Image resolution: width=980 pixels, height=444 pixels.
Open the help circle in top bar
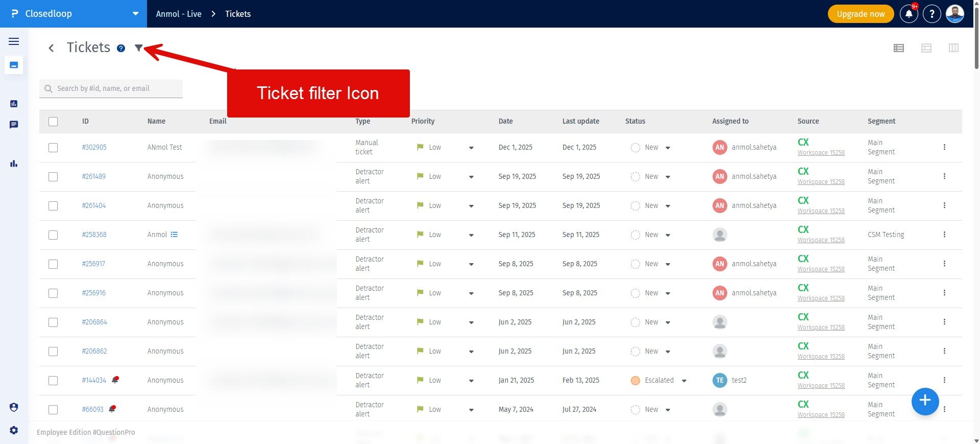932,14
